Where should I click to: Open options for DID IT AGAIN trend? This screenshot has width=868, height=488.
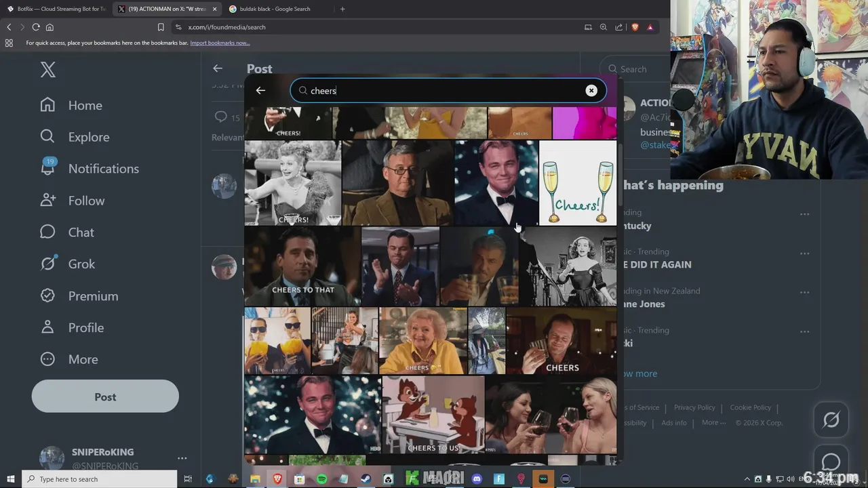pyautogui.click(x=804, y=253)
